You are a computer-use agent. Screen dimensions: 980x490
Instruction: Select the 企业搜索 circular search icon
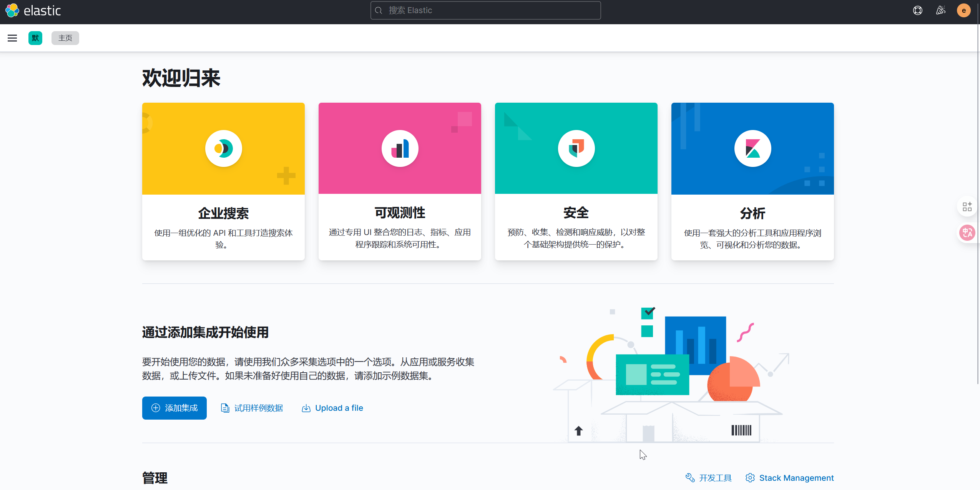point(223,148)
